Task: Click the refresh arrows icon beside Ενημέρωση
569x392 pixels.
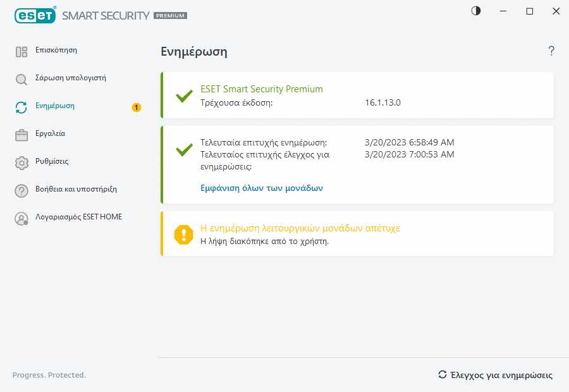Action: [x=21, y=107]
